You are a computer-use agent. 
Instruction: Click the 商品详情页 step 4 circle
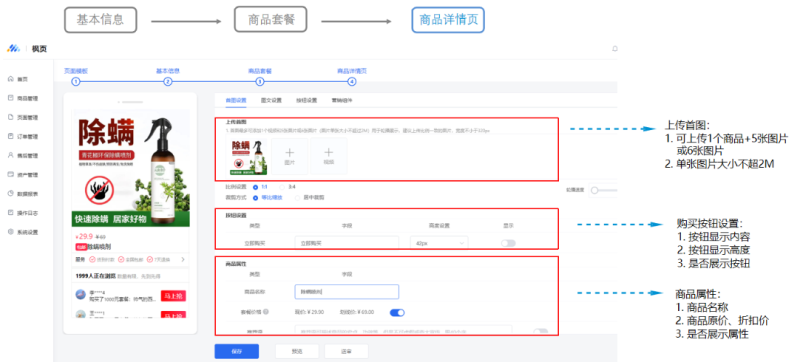click(352, 82)
